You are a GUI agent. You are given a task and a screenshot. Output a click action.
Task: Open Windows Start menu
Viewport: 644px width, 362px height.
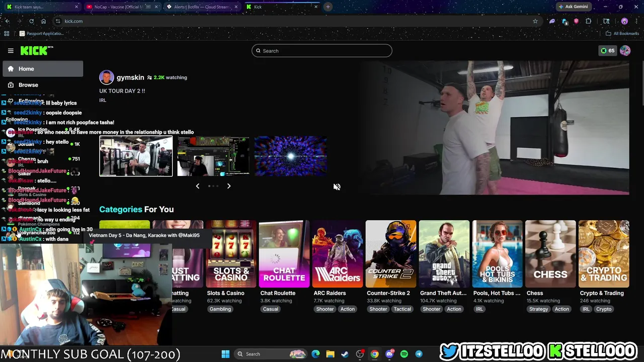coord(225,354)
